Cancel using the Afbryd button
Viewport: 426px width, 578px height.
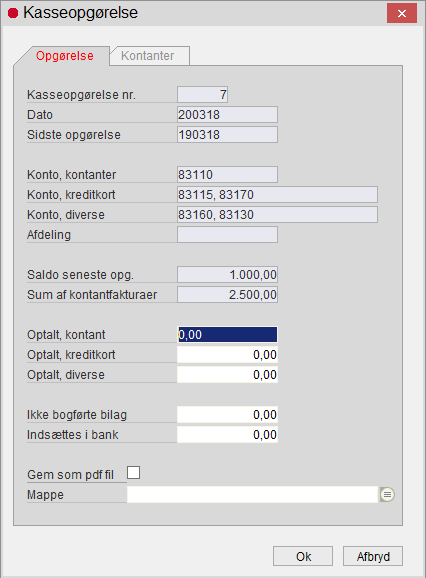tap(373, 556)
